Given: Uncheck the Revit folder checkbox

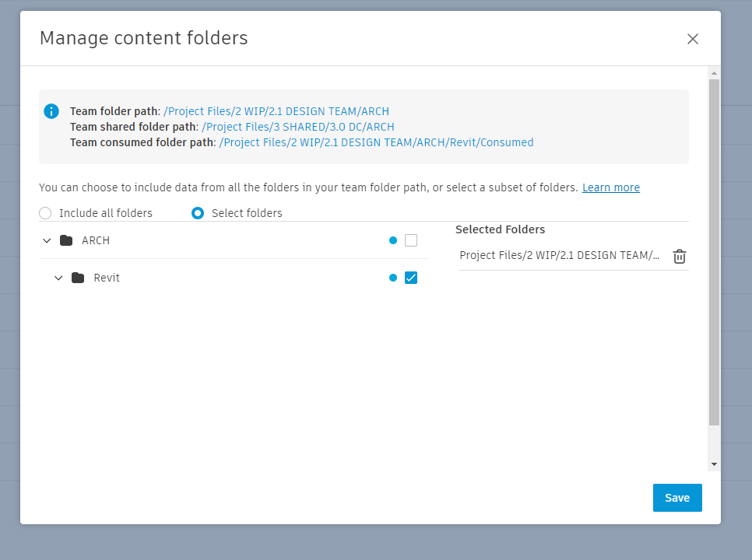Looking at the screenshot, I should click(411, 277).
